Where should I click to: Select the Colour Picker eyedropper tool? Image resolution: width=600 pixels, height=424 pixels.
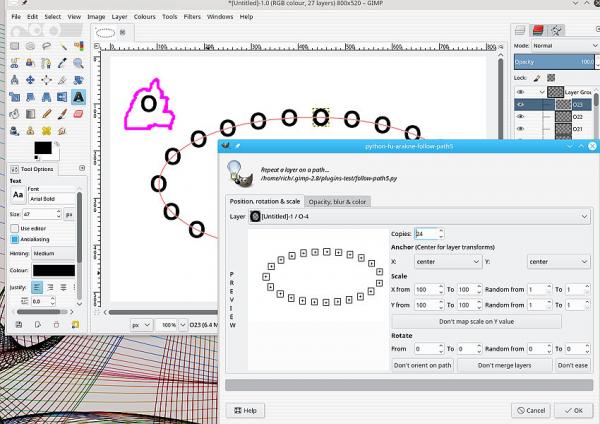coord(62,63)
